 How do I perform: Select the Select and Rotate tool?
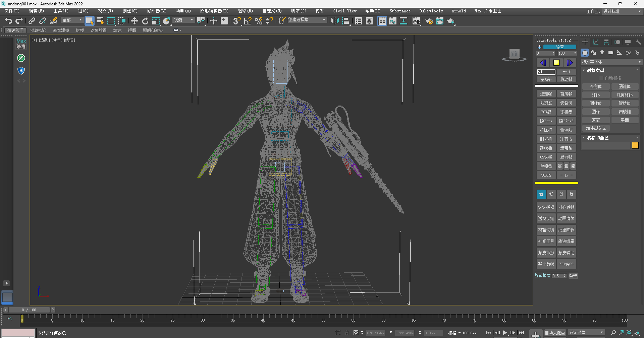click(145, 21)
